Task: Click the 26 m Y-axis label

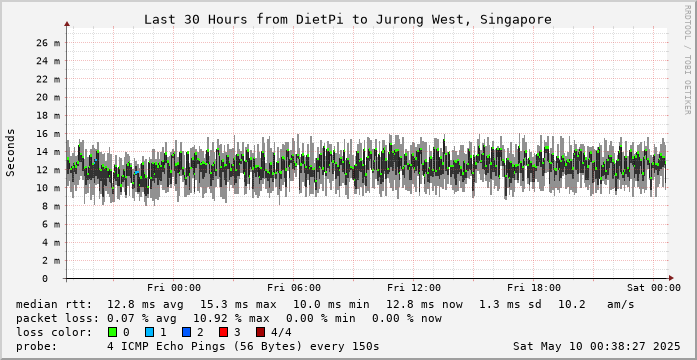Action: pos(48,43)
